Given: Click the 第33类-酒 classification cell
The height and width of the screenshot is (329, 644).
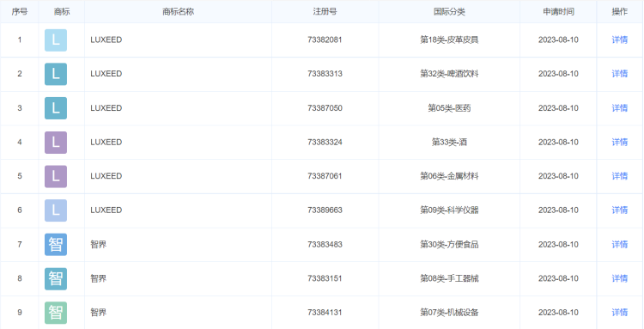Looking at the screenshot, I should click(x=449, y=142).
